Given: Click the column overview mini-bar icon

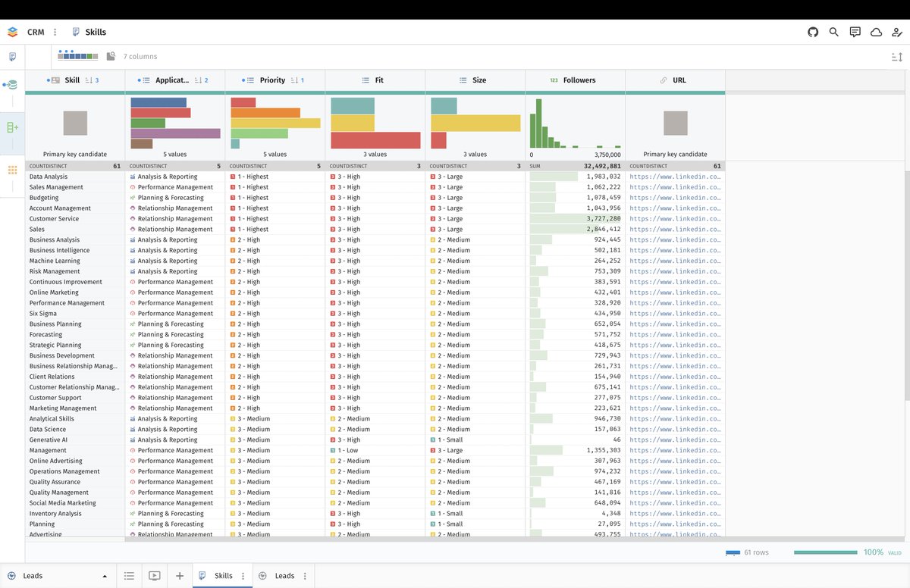Looking at the screenshot, I should click(78, 55).
